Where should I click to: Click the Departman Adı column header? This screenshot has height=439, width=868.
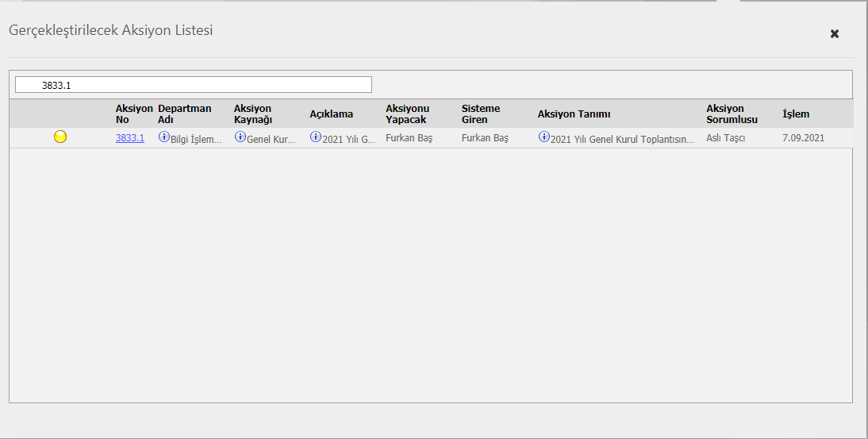pos(185,114)
